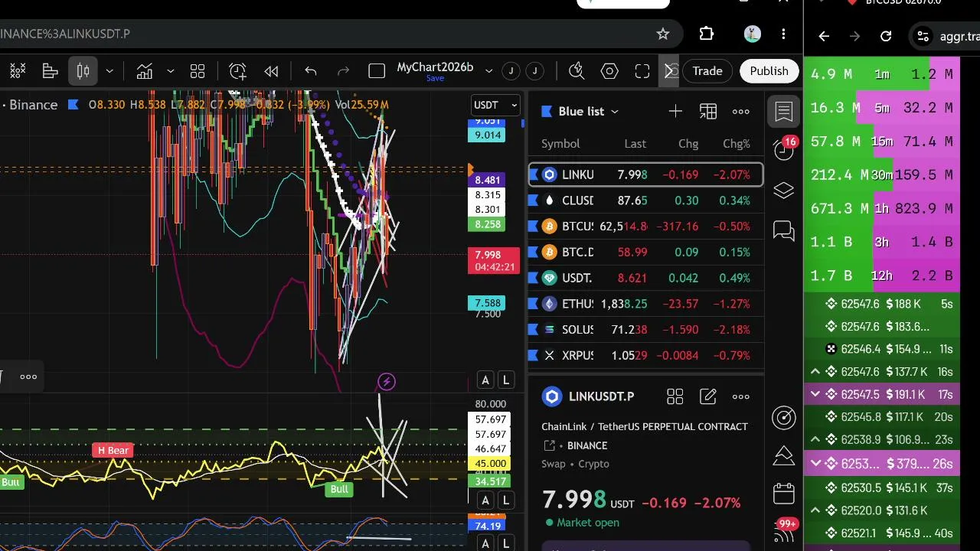Screen dimensions: 980x551
Task: Collapse the 62538.9 trade row in aggr
Action: [815, 440]
